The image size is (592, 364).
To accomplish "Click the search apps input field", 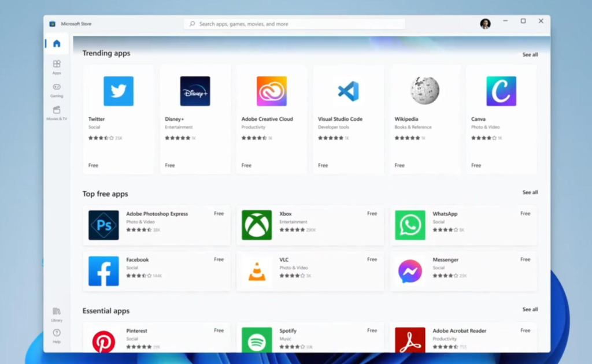I will click(x=294, y=24).
